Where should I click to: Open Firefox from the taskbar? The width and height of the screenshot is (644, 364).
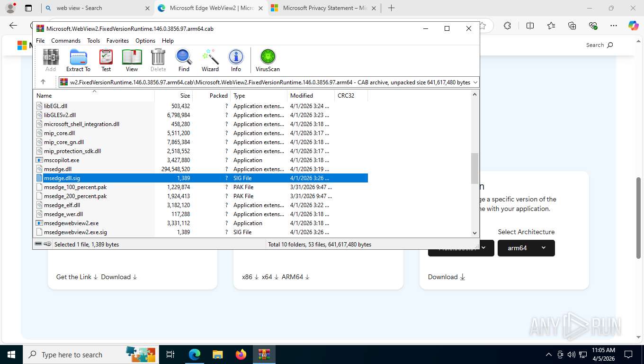click(241, 355)
